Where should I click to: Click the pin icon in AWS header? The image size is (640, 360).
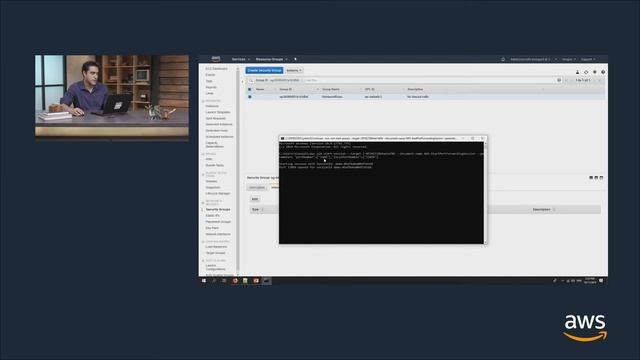coord(296,60)
